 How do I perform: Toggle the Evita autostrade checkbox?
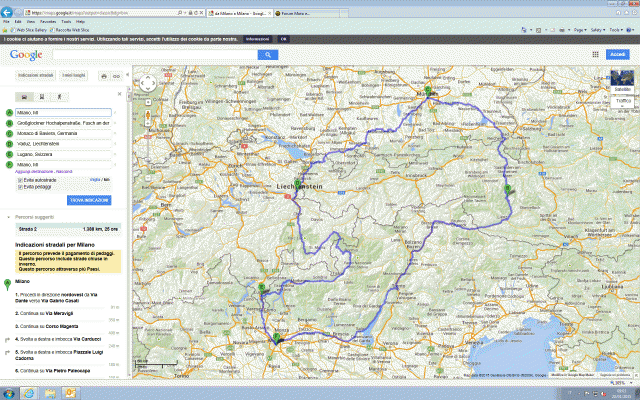tap(20, 179)
